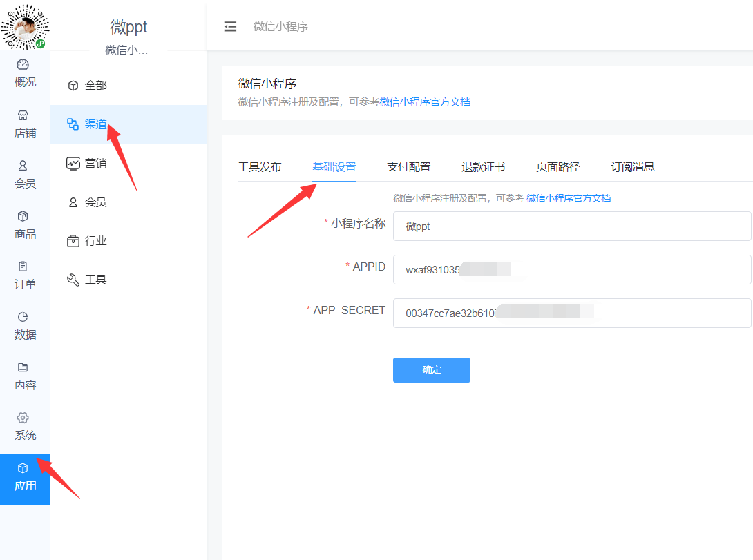Open 系统 system settings section
Screen dimensions: 753x560
tap(25, 427)
